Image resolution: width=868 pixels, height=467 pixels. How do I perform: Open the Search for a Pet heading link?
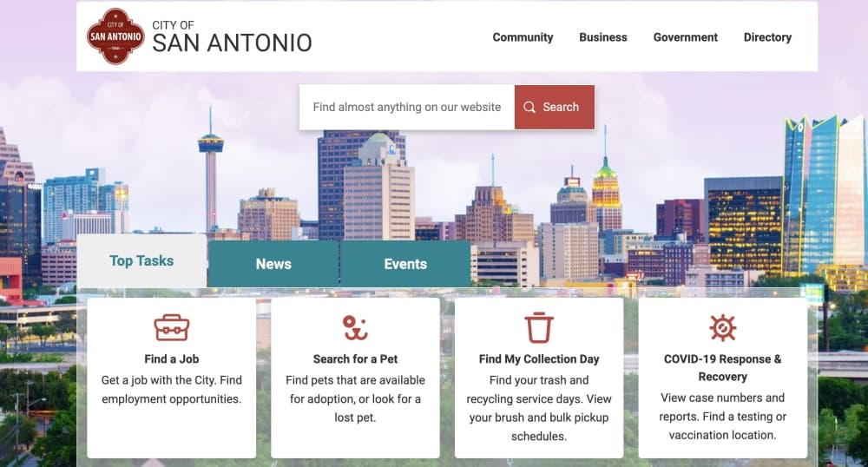point(355,358)
